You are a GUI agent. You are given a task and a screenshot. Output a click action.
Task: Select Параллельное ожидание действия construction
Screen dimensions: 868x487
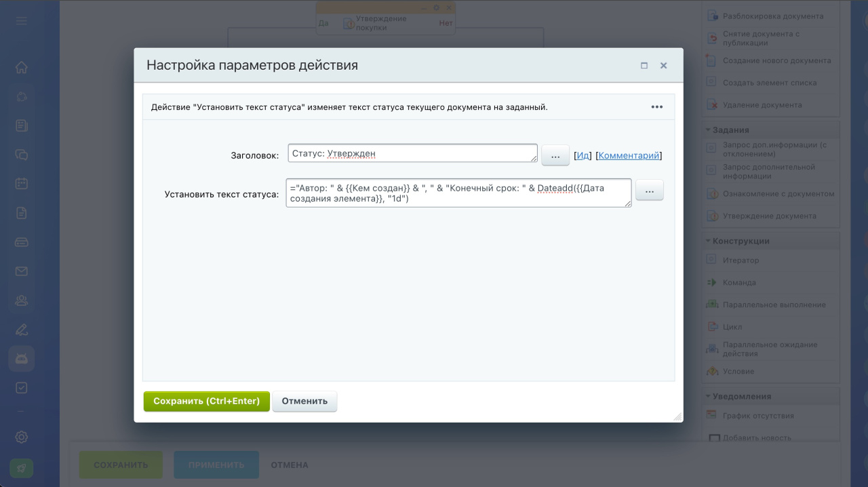point(772,349)
